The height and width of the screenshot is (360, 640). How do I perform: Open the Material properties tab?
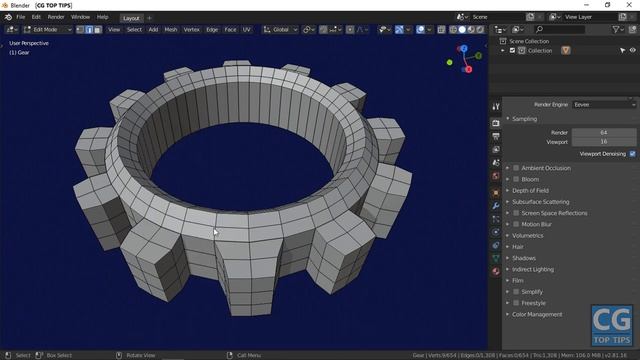[x=496, y=271]
